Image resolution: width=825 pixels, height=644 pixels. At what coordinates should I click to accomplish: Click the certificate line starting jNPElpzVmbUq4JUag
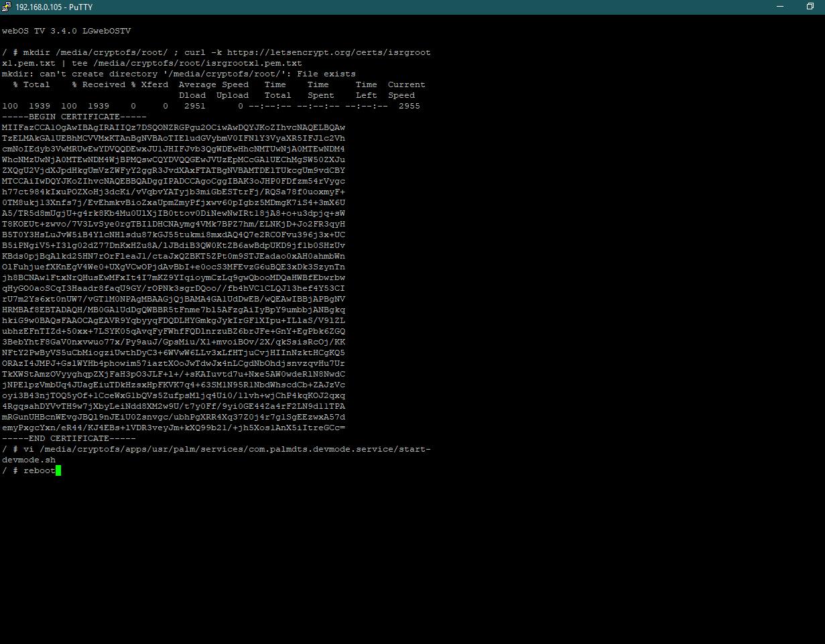(x=174, y=385)
